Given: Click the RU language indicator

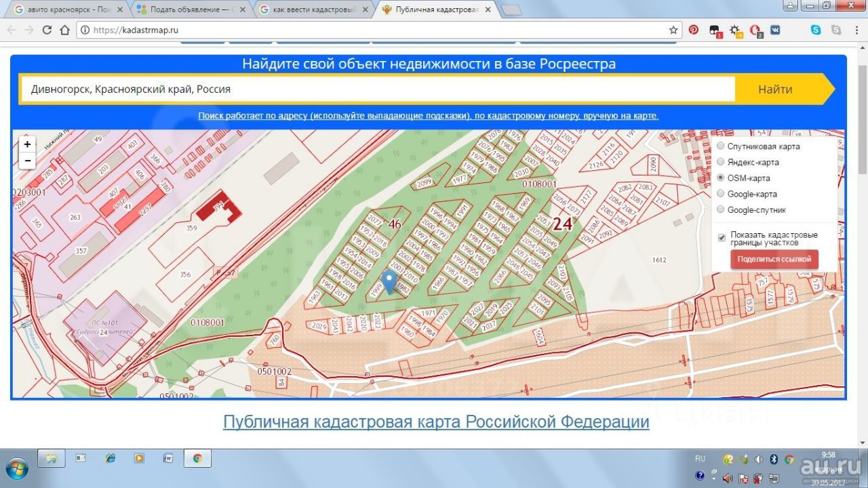Looking at the screenshot, I should (x=701, y=458).
